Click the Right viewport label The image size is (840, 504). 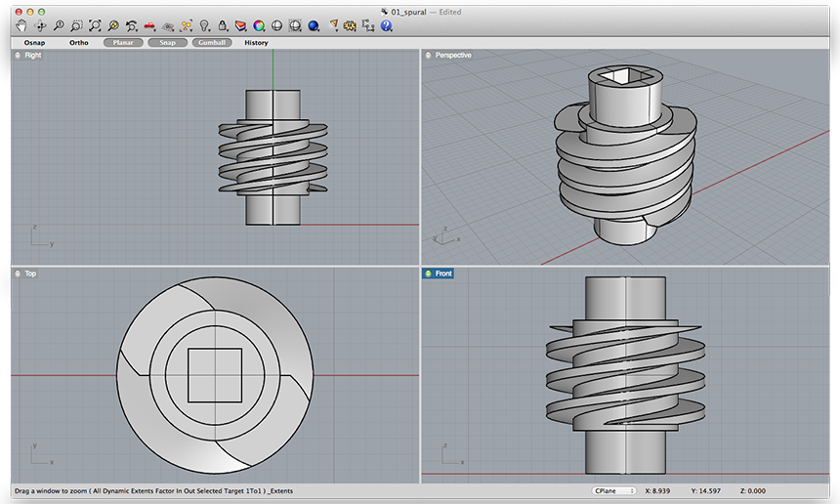click(x=32, y=56)
